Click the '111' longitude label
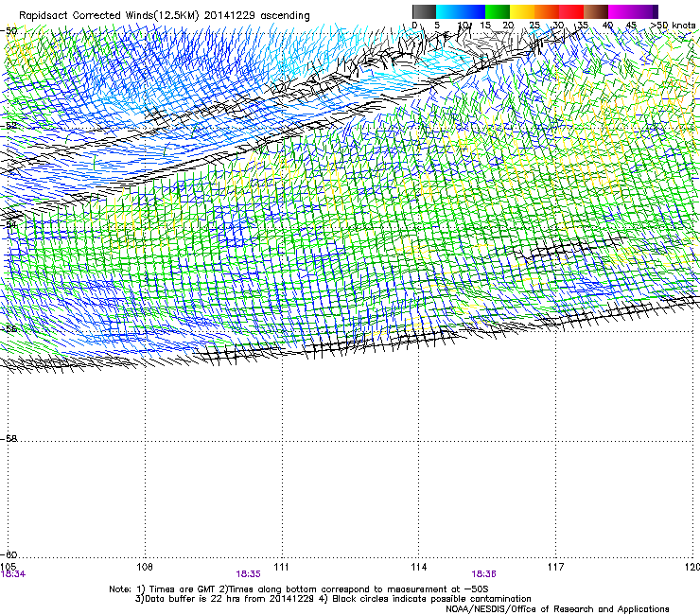700x615 pixels. [281, 567]
